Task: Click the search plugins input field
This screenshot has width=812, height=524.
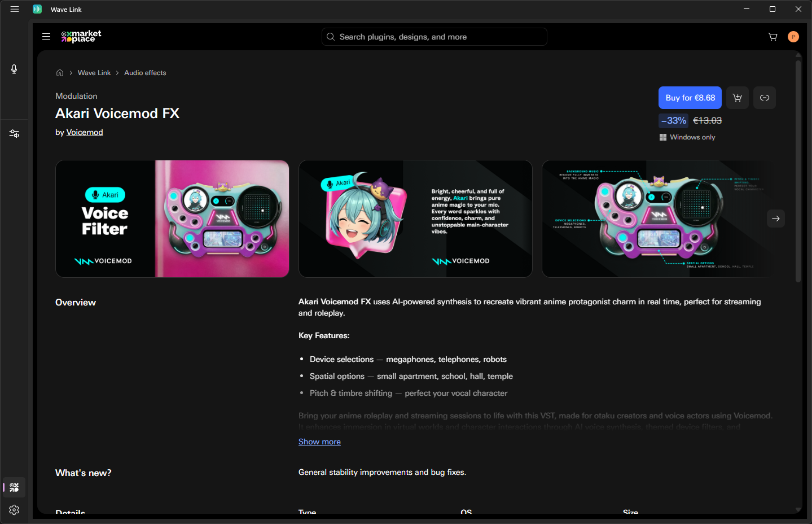Action: tap(434, 37)
